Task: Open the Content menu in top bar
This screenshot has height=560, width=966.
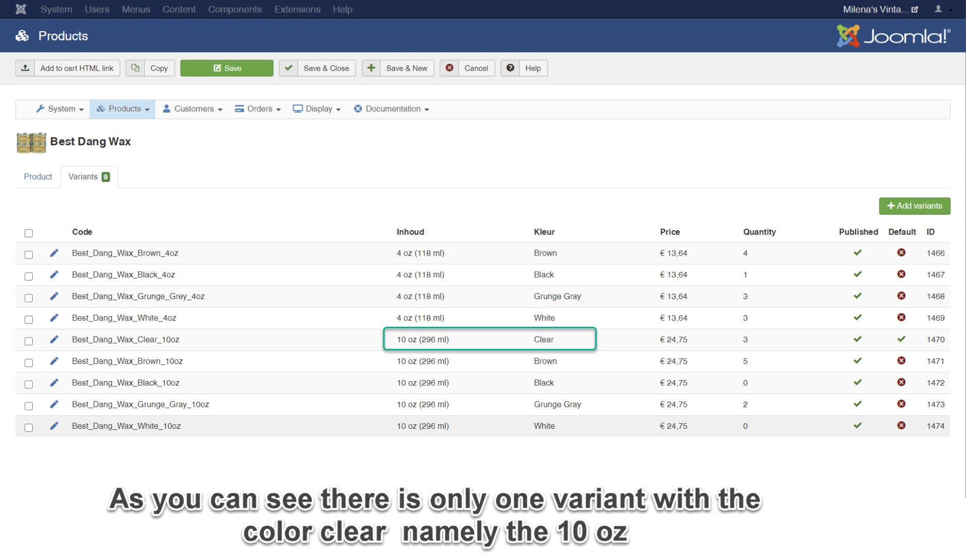Action: pyautogui.click(x=179, y=9)
